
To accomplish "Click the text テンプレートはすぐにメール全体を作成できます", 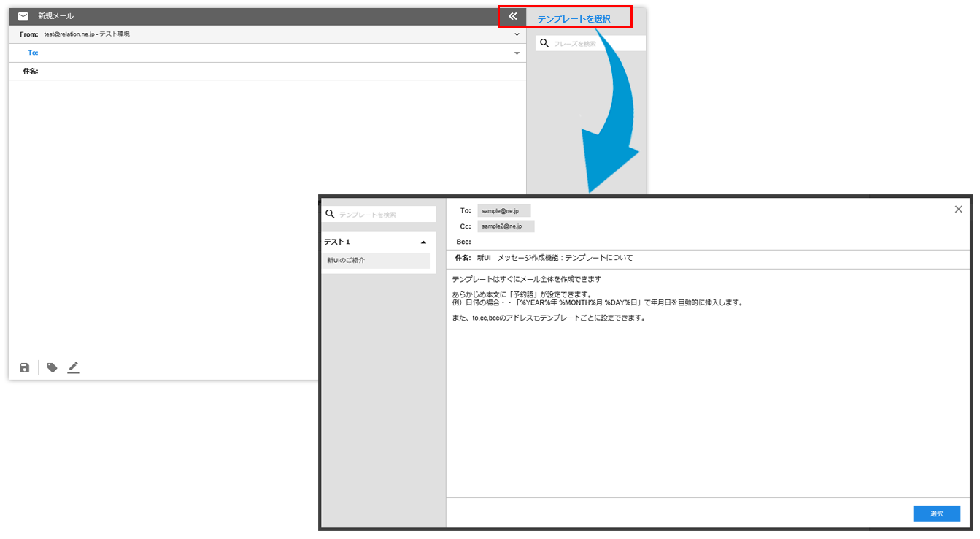I will (527, 279).
